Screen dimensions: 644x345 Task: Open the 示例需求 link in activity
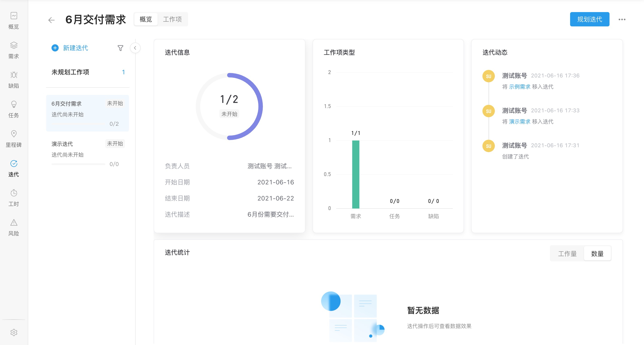[x=519, y=87]
